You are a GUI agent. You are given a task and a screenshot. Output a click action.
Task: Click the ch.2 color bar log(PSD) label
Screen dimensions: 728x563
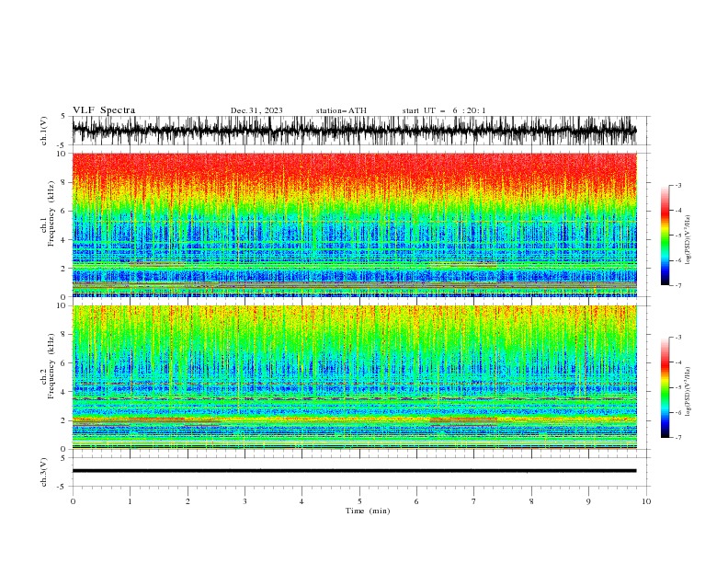tap(688, 392)
